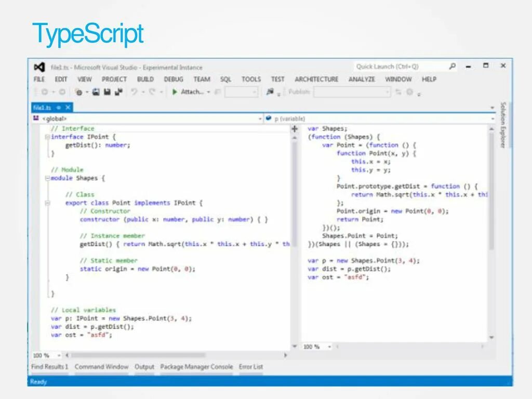Viewport: 532px width, 399px height.
Task: Open the ARCHITECTURE menu
Action: pyautogui.click(x=316, y=79)
